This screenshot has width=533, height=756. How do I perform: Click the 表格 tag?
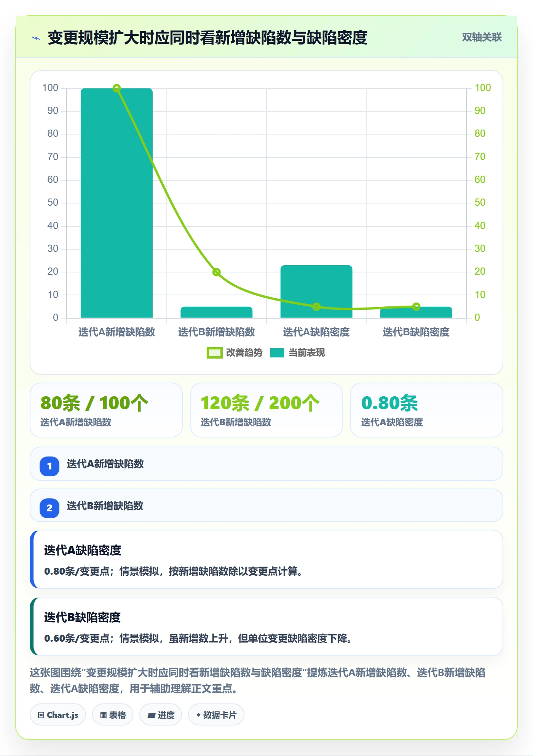coord(113,715)
